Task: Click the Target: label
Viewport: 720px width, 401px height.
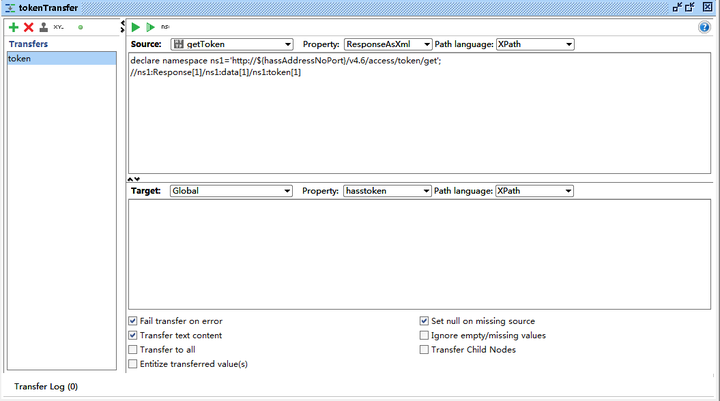Action: click(146, 191)
